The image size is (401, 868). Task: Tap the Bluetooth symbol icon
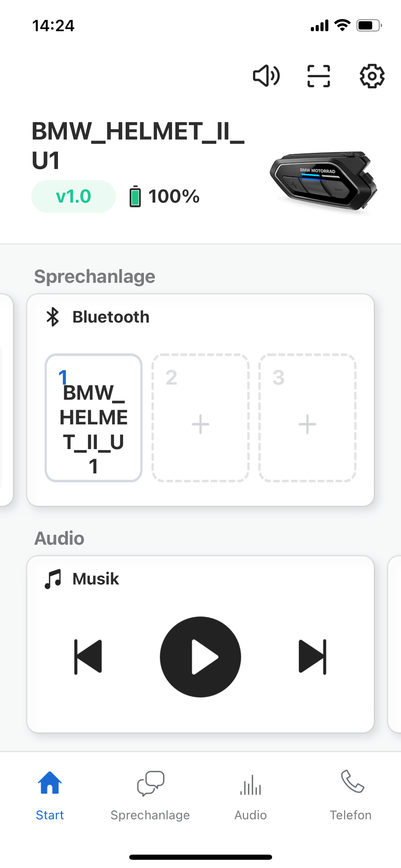[x=53, y=317]
